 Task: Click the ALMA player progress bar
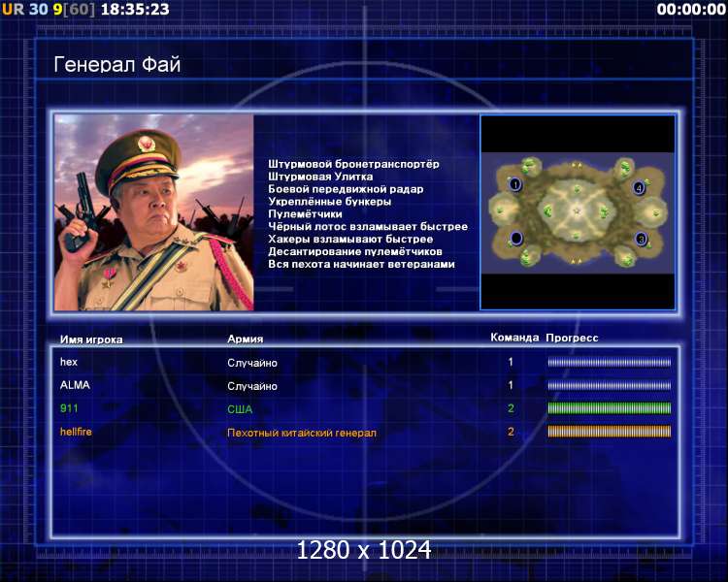[610, 385]
